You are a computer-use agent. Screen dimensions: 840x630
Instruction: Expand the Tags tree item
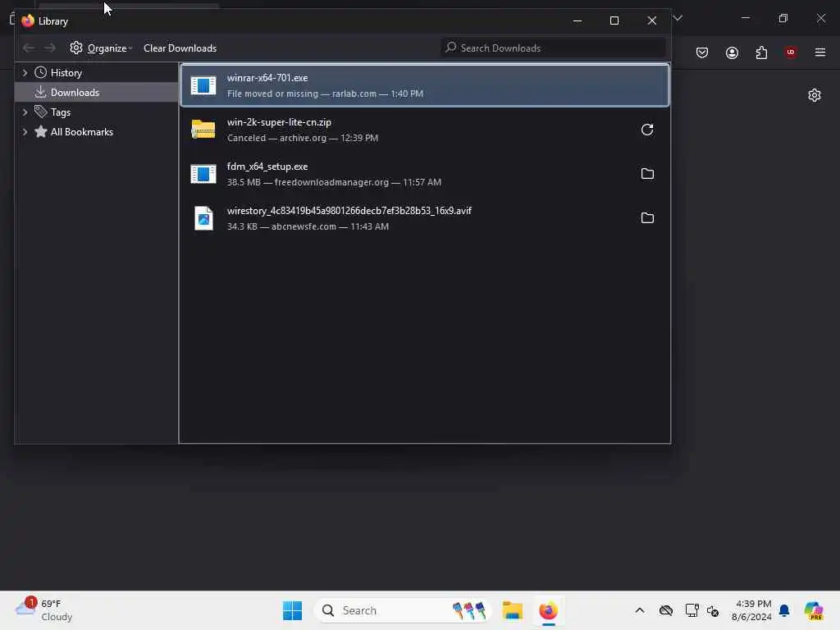25,112
